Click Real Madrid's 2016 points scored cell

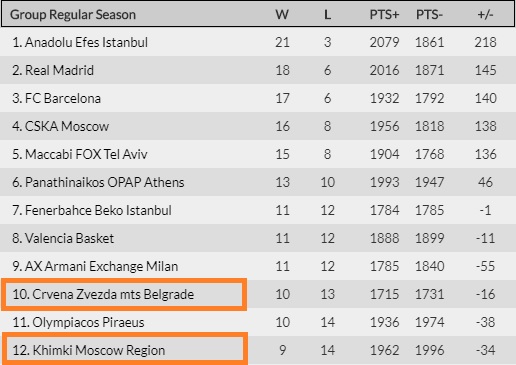pos(384,70)
